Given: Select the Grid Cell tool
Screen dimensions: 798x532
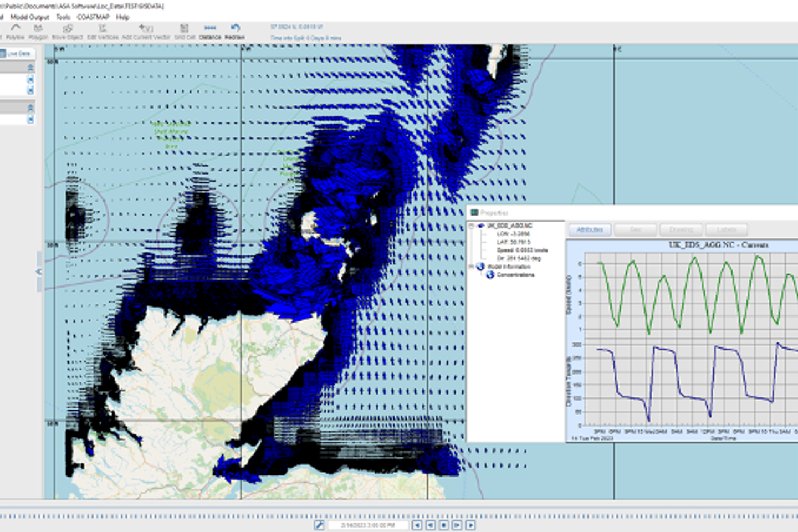Looking at the screenshot, I should (x=185, y=31).
